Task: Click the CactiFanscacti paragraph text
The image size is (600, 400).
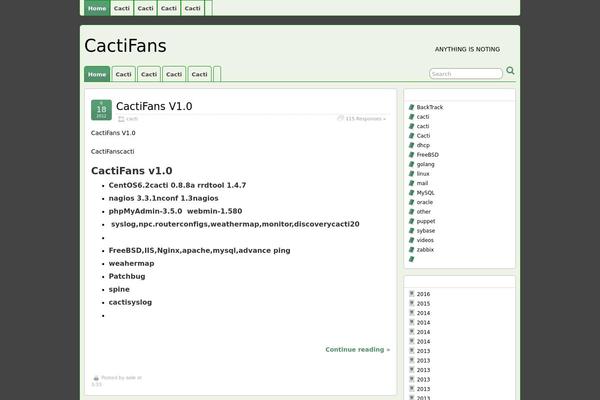Action: click(112, 152)
